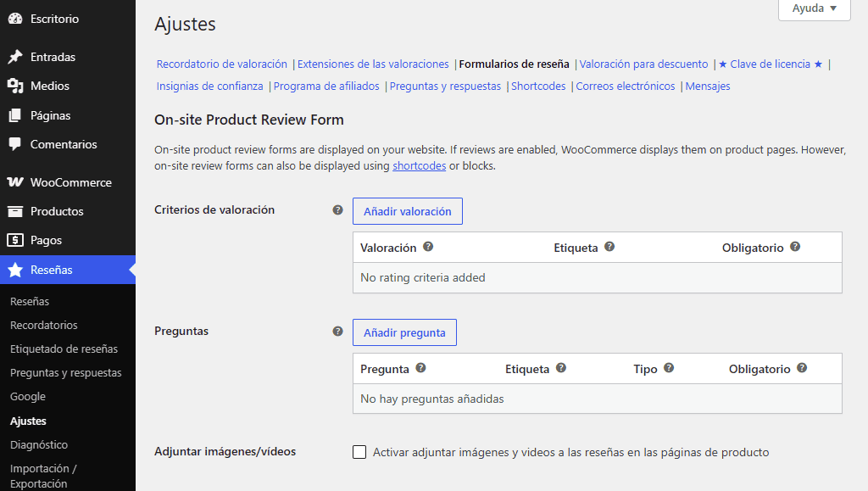The width and height of the screenshot is (868, 491).
Task: Open the Shortcodes tab
Action: [x=538, y=86]
